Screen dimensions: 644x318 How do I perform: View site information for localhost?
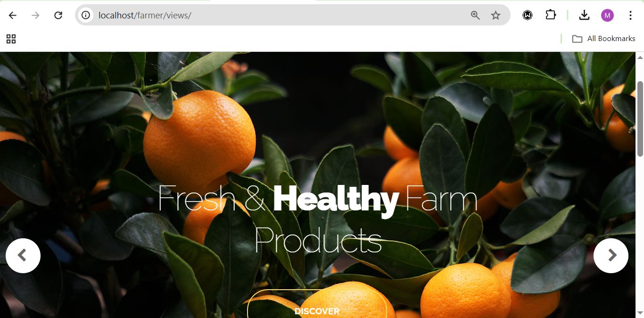[x=86, y=15]
